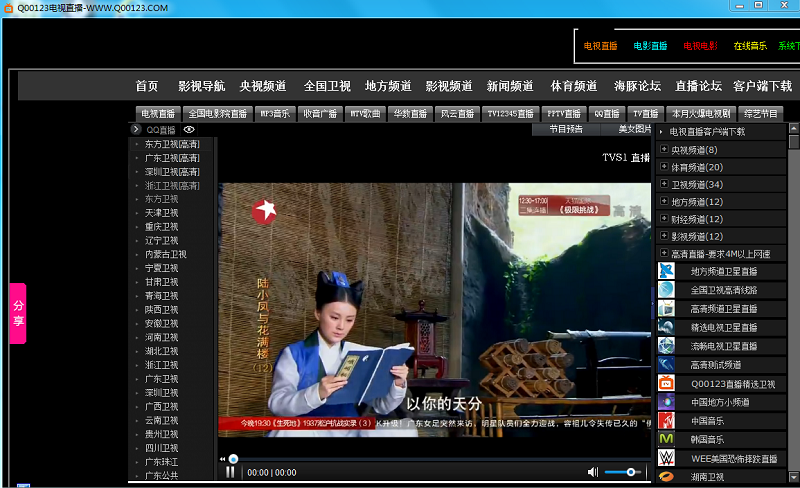
Task: Switch to 全国电影院直播 tab
Action: (218, 113)
